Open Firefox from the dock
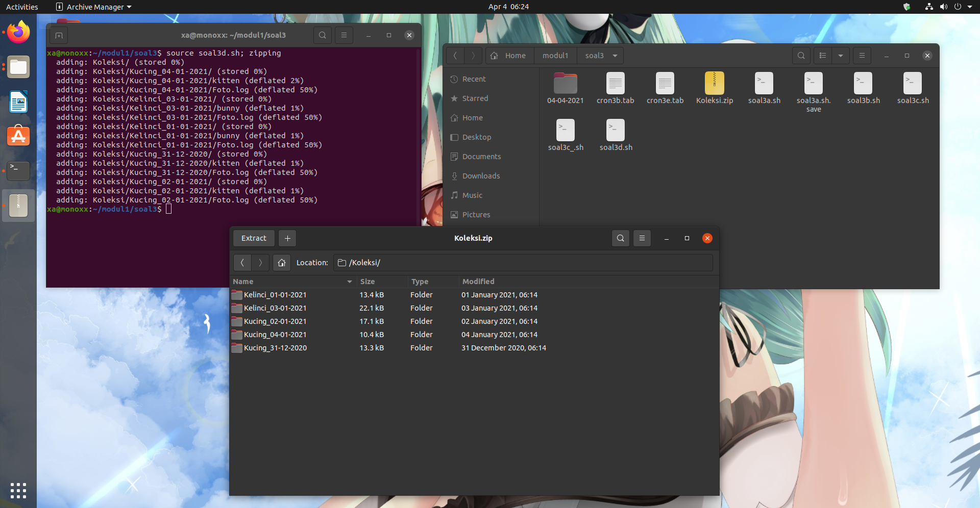This screenshot has height=508, width=980. pyautogui.click(x=18, y=33)
